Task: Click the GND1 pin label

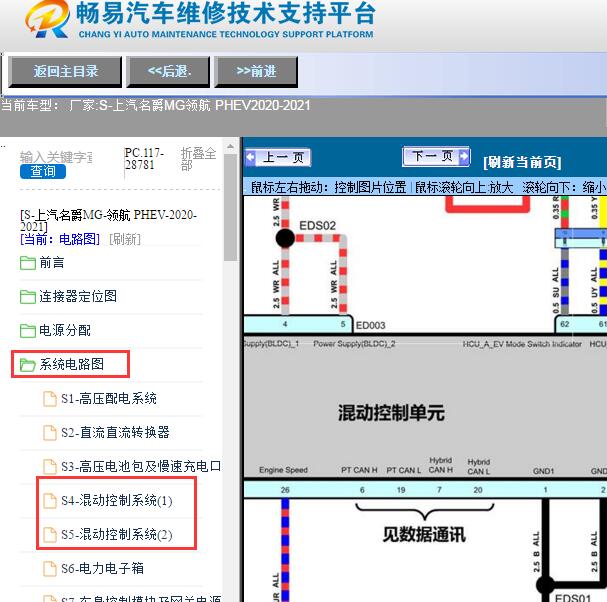Action: (x=544, y=471)
